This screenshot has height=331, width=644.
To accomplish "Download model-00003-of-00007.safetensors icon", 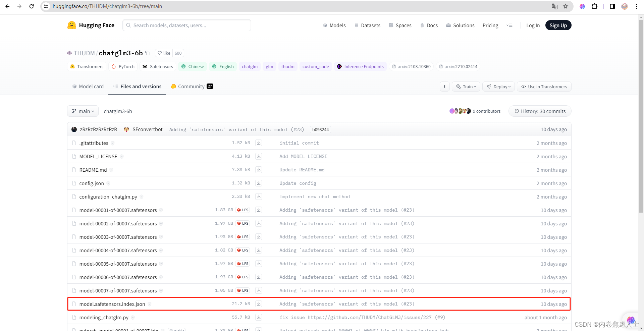I will coord(259,237).
